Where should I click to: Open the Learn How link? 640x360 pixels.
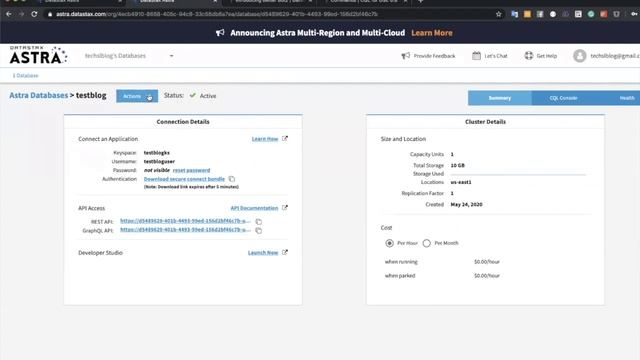[x=264, y=139]
